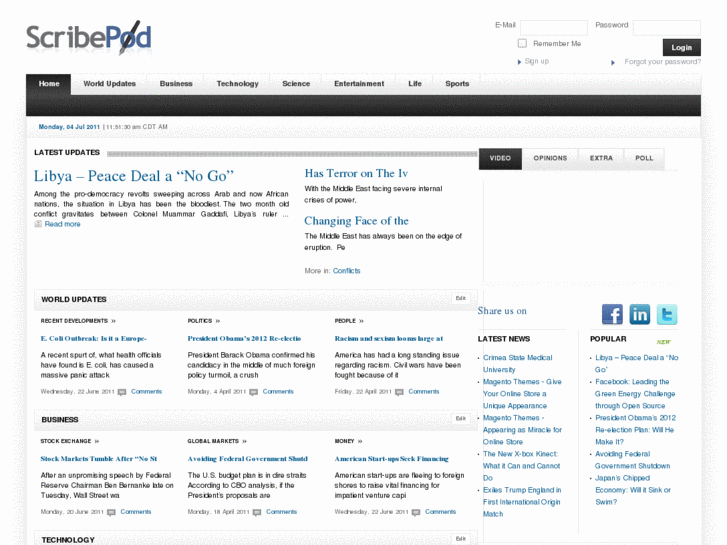Image resolution: width=727 pixels, height=545 pixels.
Task: Open Japan's Chipped Economy popular link
Action: [x=633, y=490]
